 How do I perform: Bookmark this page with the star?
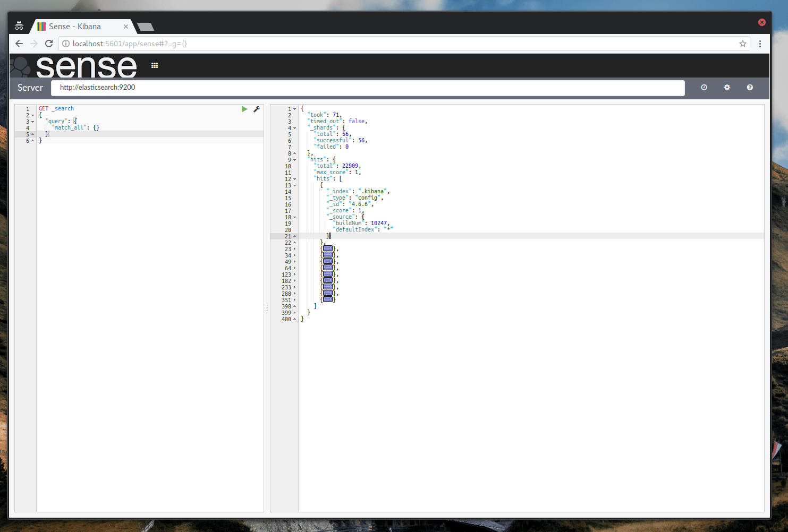coord(743,44)
